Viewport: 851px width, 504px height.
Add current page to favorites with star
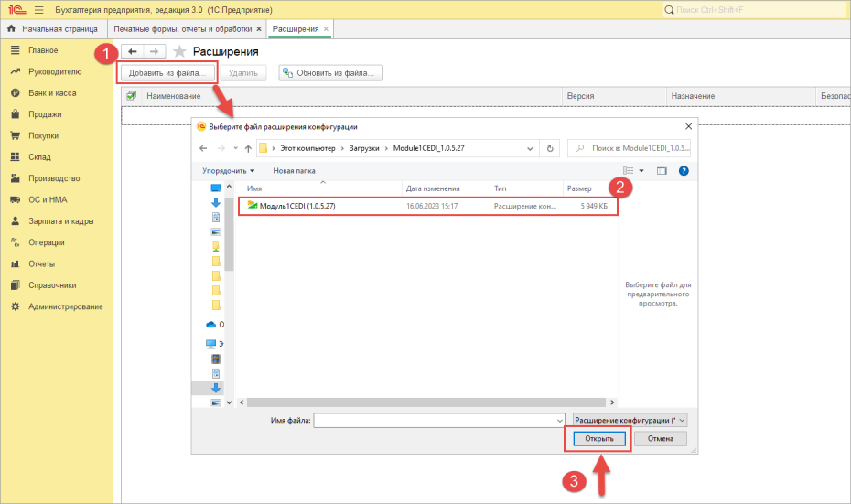179,51
